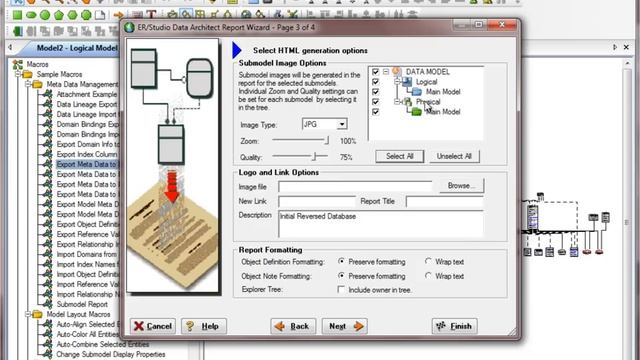The width and height of the screenshot is (640, 360).
Task: Switch to Model2 - Logical Model tab
Action: point(77,48)
